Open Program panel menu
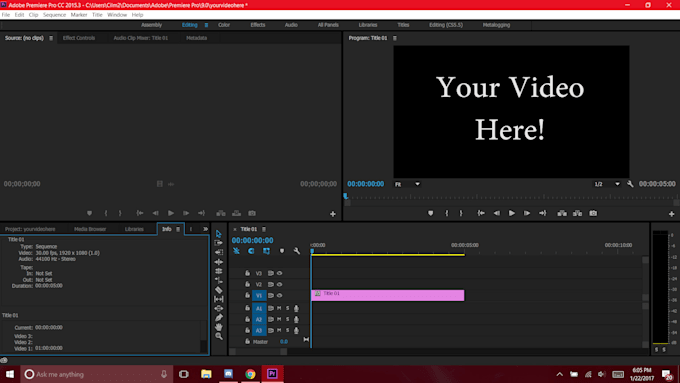 (395, 38)
